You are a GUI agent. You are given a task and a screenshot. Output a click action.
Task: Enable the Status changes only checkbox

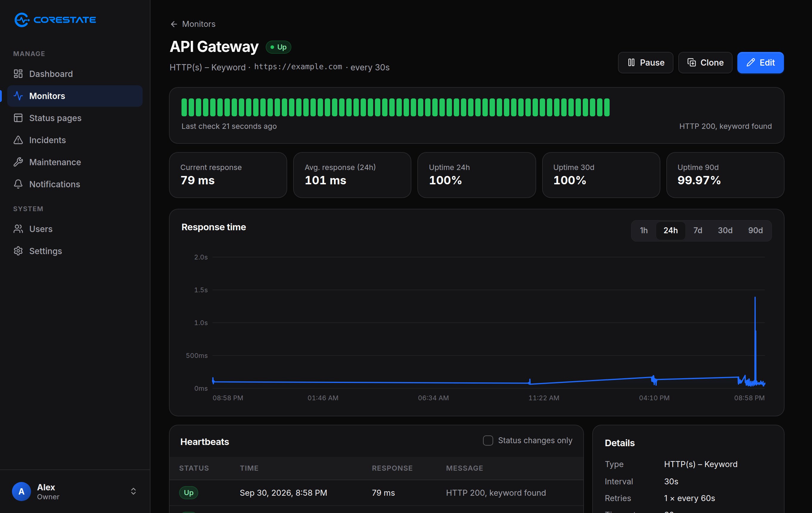(x=488, y=441)
